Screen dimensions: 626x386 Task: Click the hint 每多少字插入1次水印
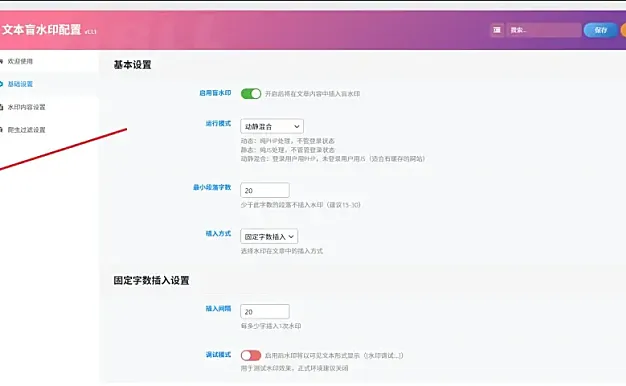point(271,326)
